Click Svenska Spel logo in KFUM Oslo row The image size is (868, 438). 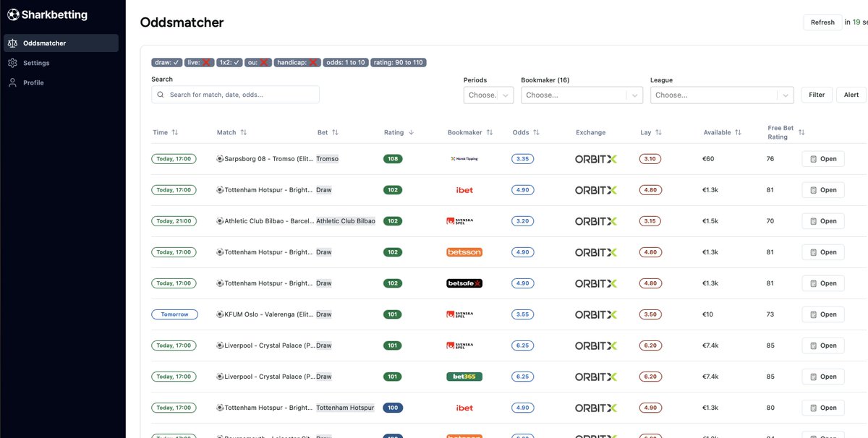click(x=460, y=314)
